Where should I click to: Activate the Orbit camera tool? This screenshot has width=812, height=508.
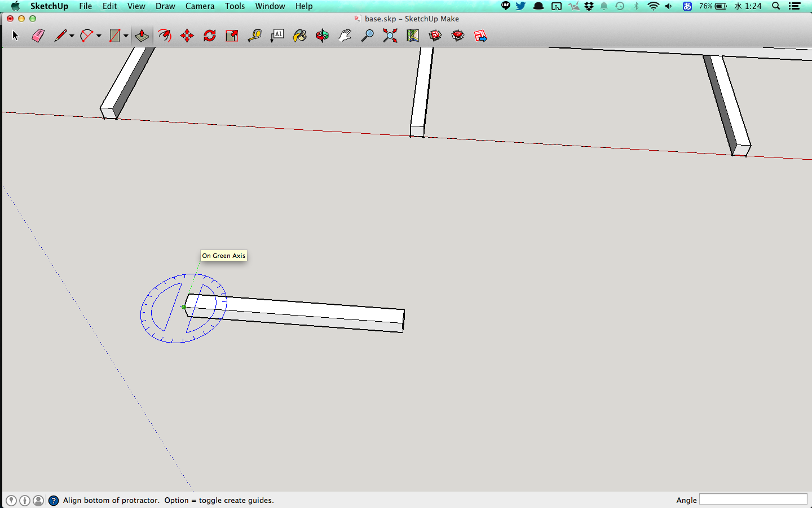(323, 36)
